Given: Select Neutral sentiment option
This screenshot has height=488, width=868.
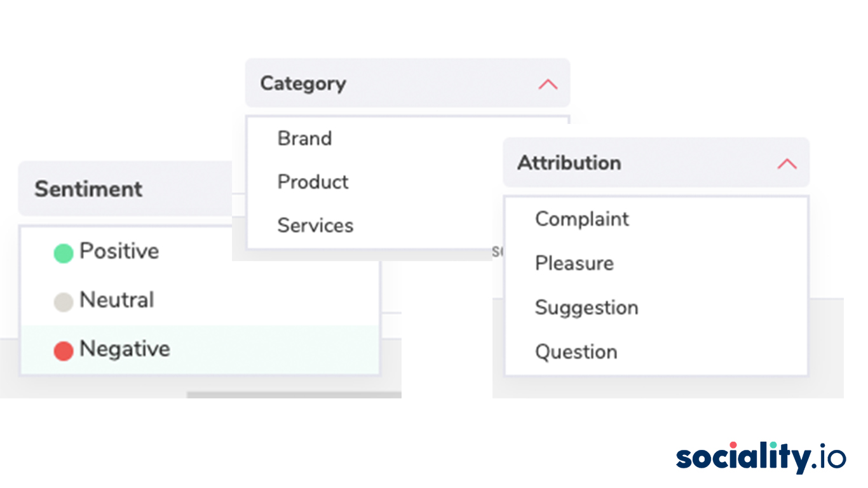Looking at the screenshot, I should click(x=117, y=300).
